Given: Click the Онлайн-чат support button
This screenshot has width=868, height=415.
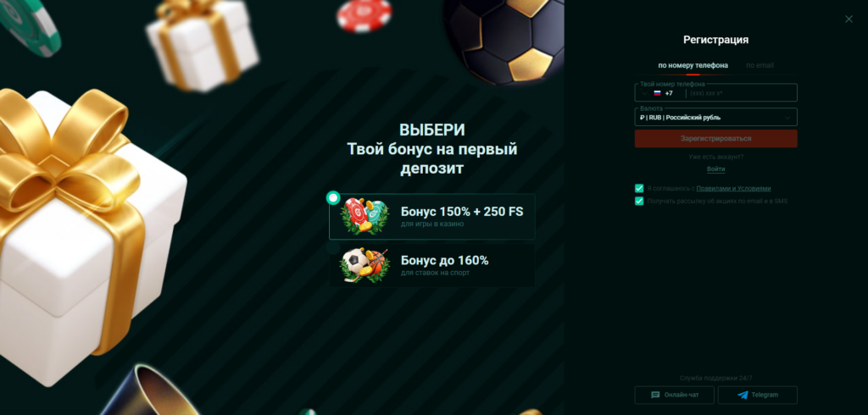Looking at the screenshot, I should (x=674, y=395).
